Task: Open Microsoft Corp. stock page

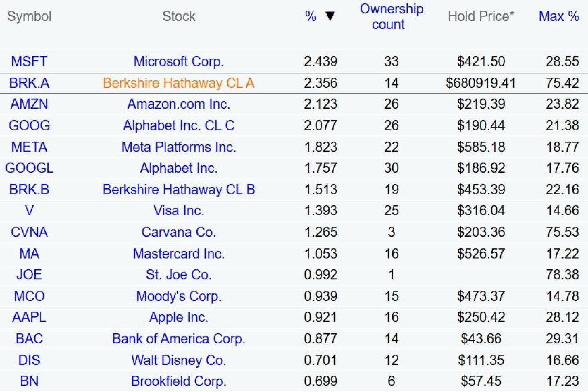Action: click(179, 61)
